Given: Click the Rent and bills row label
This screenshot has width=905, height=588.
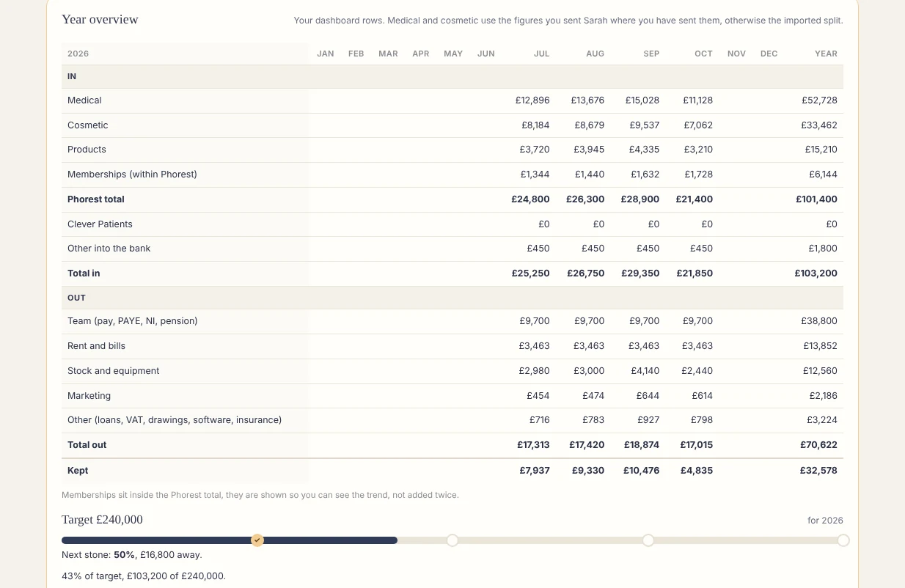Looking at the screenshot, I should 96,346.
